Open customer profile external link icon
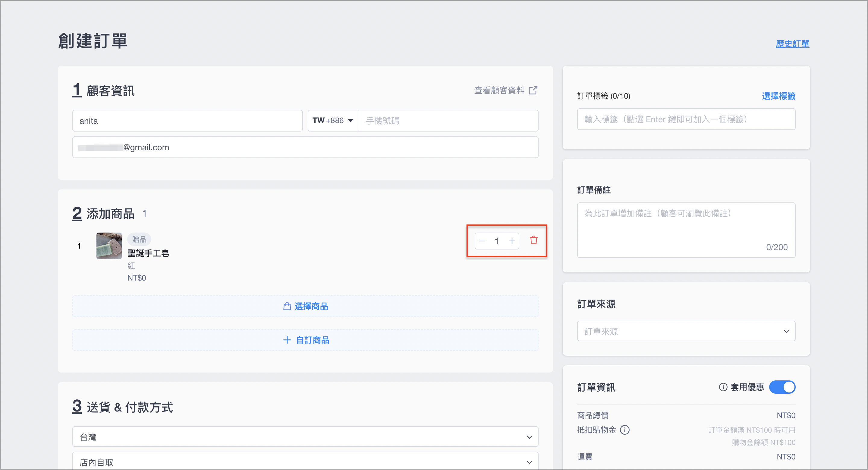The image size is (868, 470). point(533,91)
